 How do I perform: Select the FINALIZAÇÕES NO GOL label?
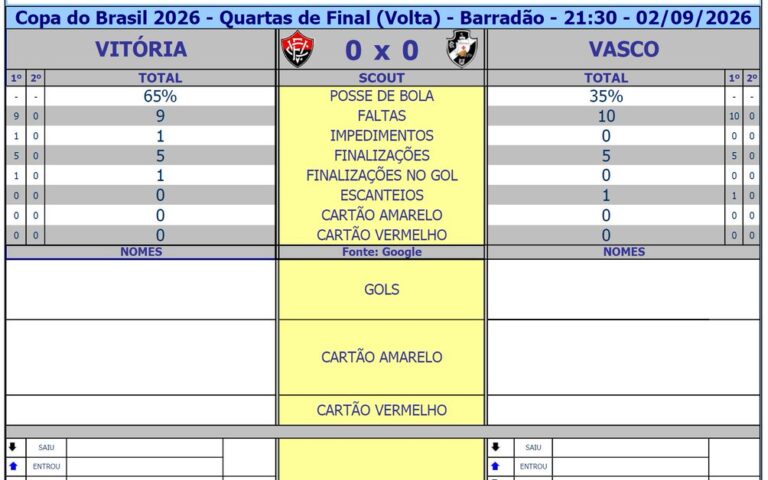382,175
